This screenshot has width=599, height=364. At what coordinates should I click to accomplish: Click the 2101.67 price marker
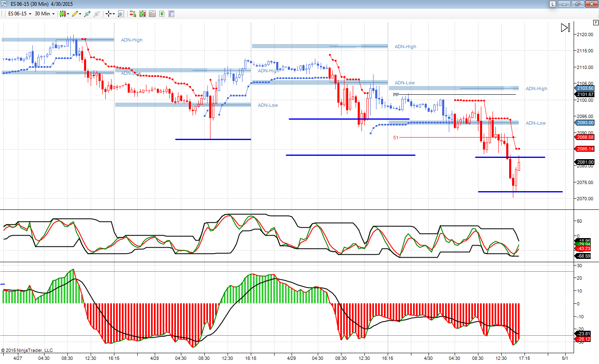pyautogui.click(x=585, y=94)
